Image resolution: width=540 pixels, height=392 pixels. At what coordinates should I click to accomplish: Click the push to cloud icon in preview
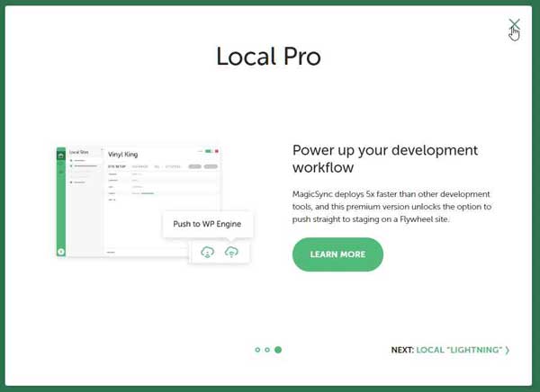(x=231, y=252)
